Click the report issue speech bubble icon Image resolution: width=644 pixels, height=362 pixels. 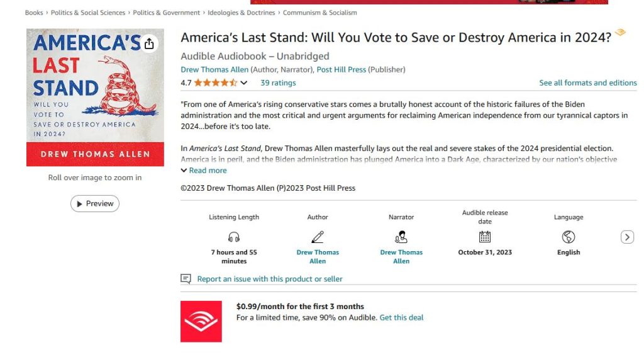tap(186, 279)
